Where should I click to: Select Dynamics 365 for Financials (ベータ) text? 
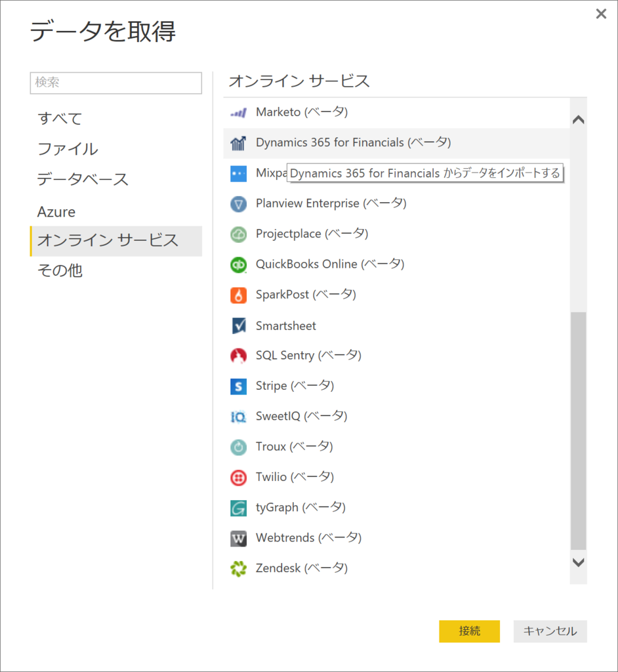353,142
